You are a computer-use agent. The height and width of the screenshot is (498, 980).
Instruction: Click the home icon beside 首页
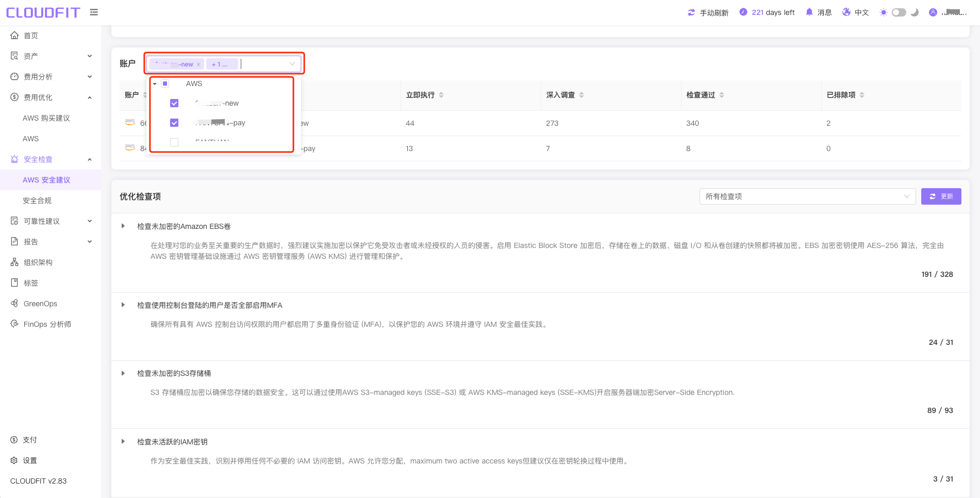click(14, 36)
